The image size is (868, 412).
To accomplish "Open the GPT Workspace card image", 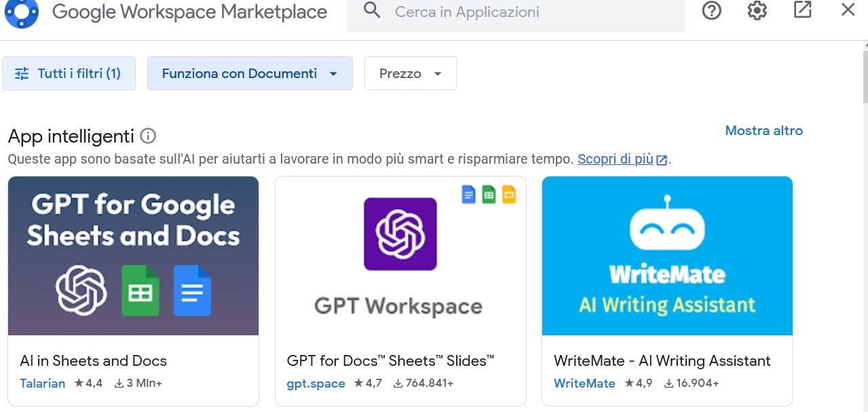I will point(400,256).
